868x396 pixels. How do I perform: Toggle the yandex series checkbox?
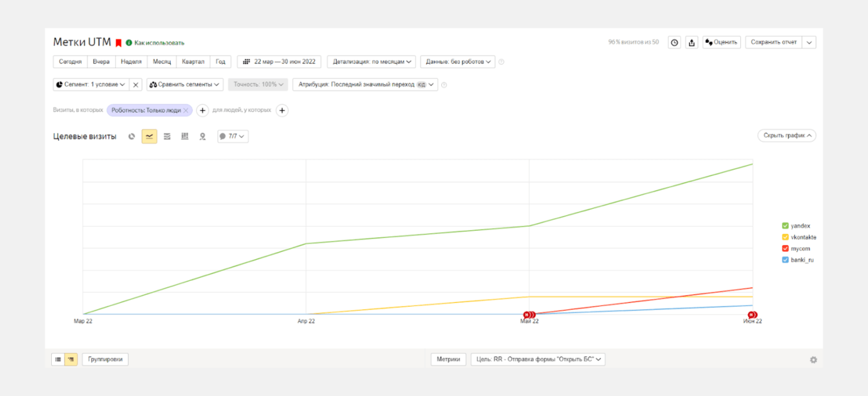point(785,226)
